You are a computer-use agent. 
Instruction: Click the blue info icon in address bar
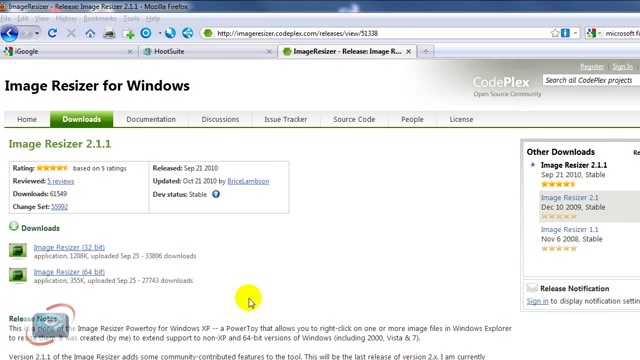[565, 33]
